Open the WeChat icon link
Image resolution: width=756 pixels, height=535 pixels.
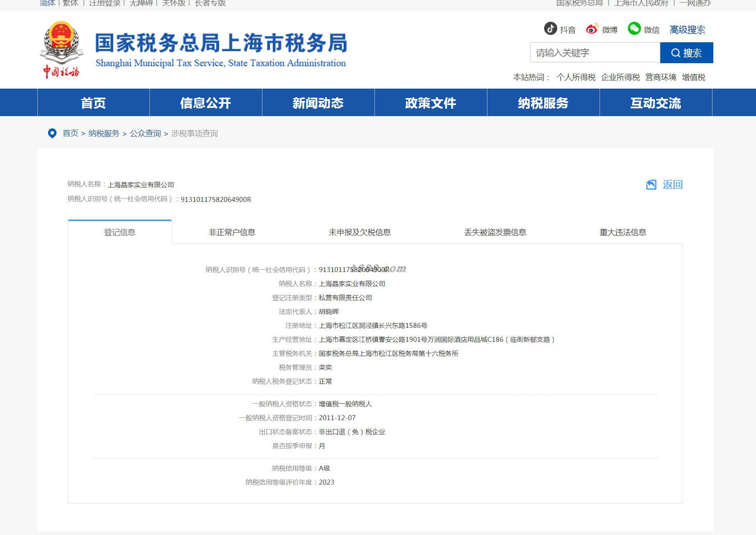(x=634, y=29)
